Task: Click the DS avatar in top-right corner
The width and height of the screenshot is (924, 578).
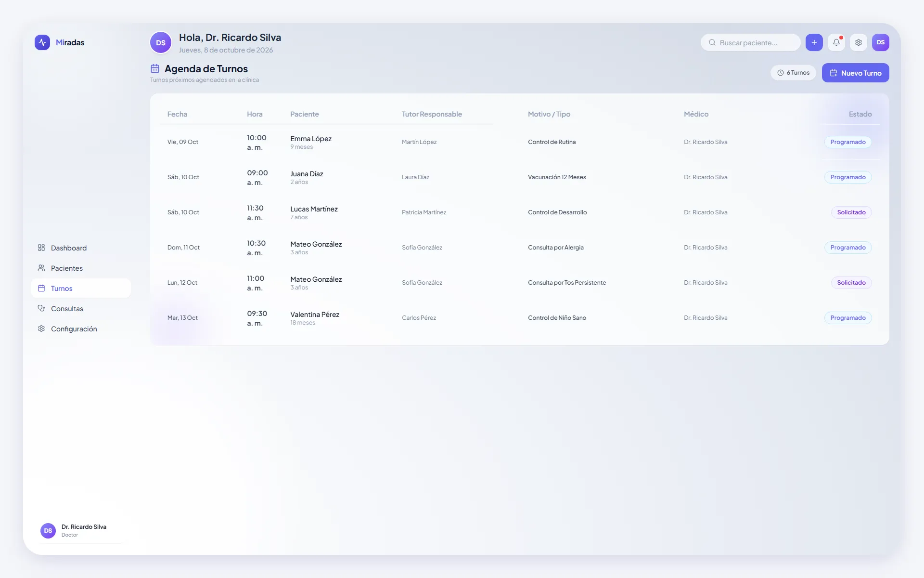Action: tap(880, 42)
